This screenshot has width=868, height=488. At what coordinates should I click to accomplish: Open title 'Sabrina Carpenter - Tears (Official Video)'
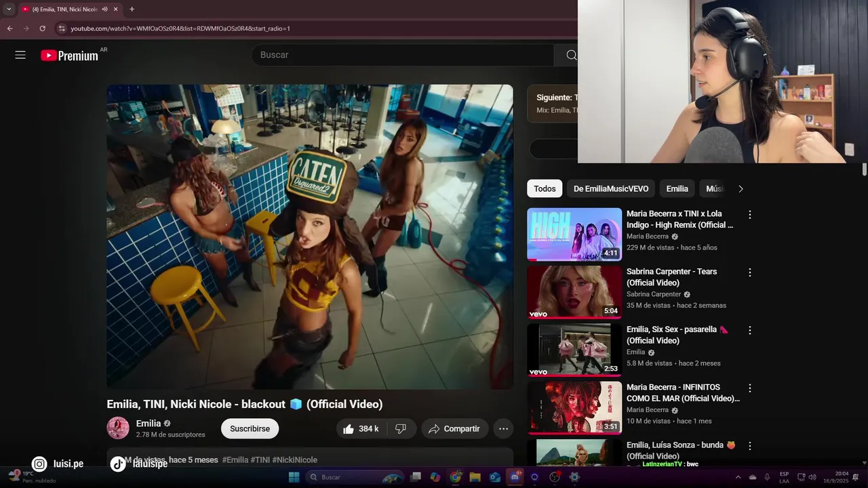click(x=671, y=277)
